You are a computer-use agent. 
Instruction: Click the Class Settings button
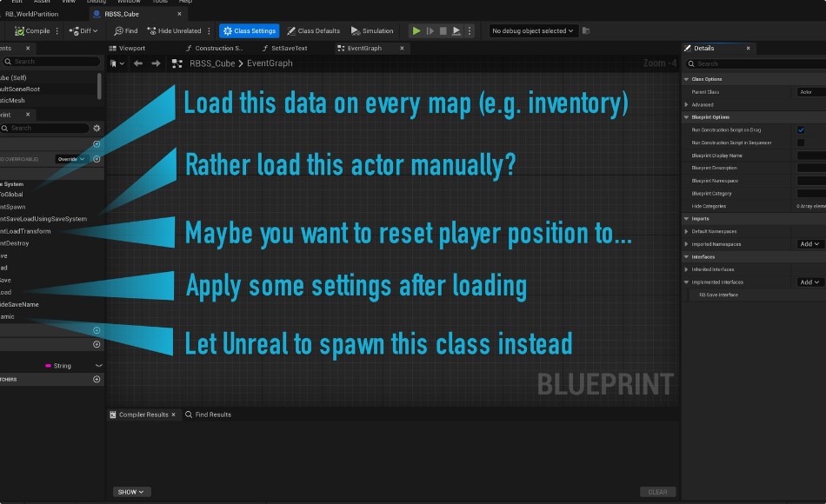click(250, 30)
